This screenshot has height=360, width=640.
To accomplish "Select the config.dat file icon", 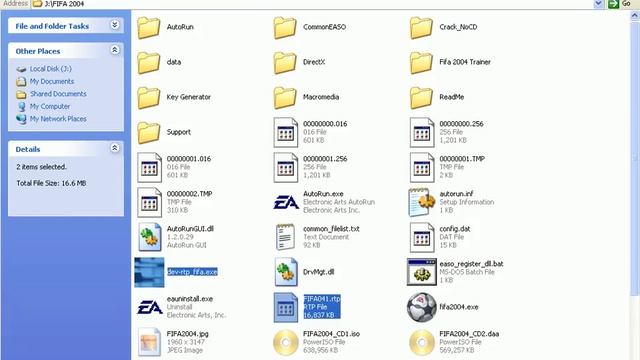I will (422, 238).
